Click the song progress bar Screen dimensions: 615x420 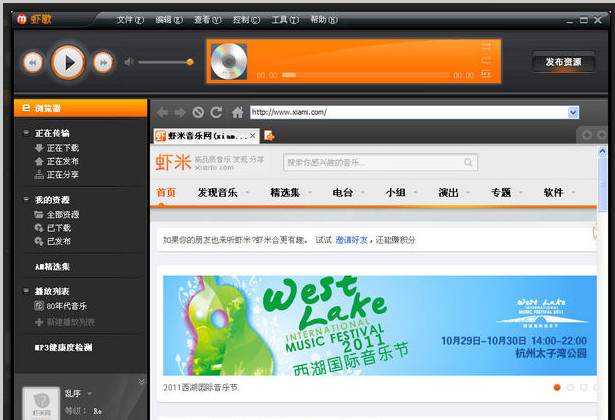point(365,75)
